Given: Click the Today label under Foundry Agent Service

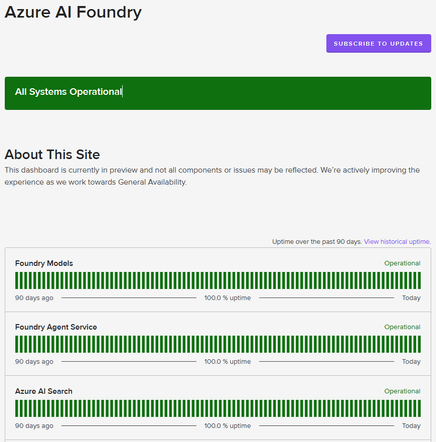Looking at the screenshot, I should pos(411,362).
